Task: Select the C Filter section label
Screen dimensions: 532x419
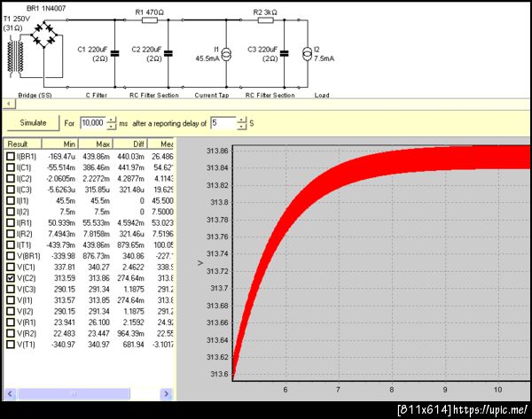Action: click(97, 96)
